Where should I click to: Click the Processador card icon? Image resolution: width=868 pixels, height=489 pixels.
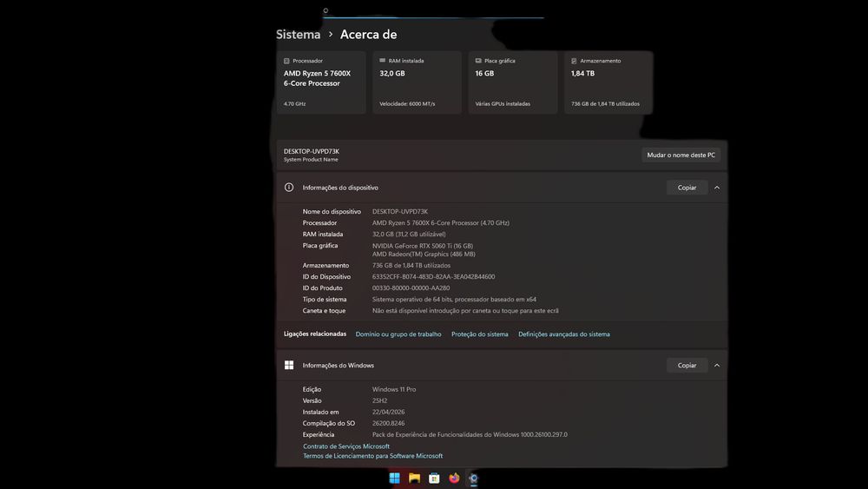coord(286,61)
